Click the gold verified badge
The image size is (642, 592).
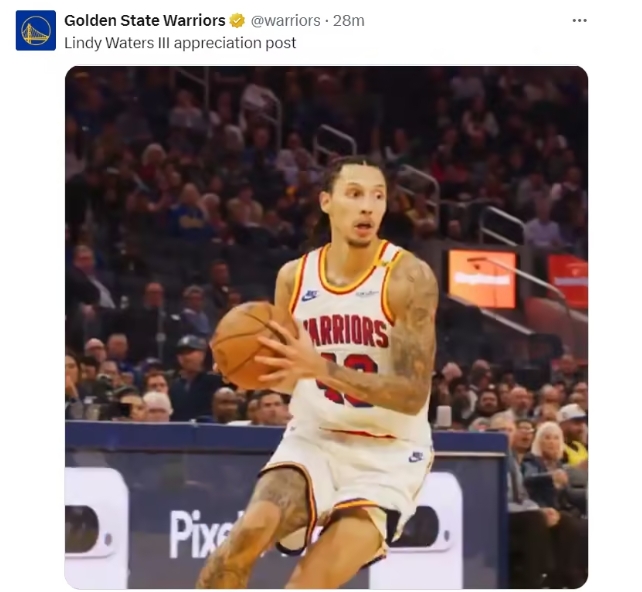pos(237,20)
